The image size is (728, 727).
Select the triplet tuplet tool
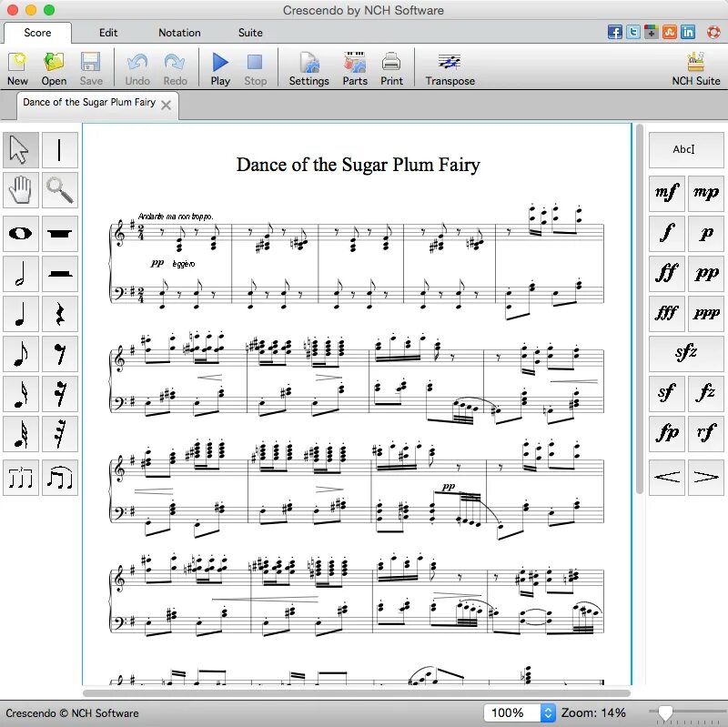tap(21, 478)
